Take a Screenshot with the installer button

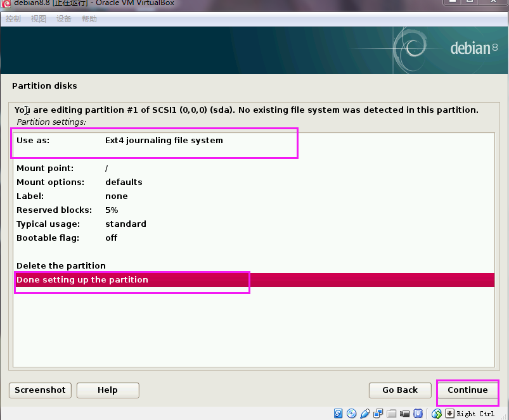coord(40,390)
